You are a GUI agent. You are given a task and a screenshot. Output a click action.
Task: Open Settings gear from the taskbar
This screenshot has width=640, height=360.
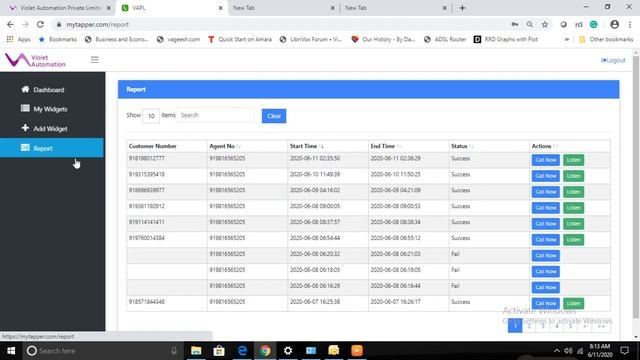pos(288,351)
